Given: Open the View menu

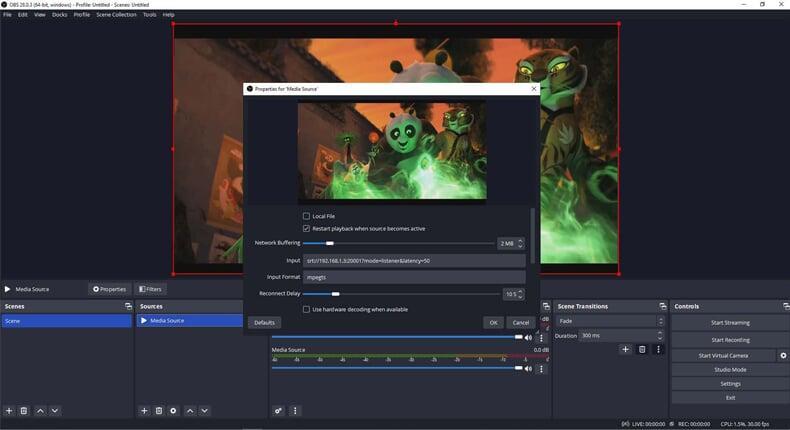Looking at the screenshot, I should point(40,15).
